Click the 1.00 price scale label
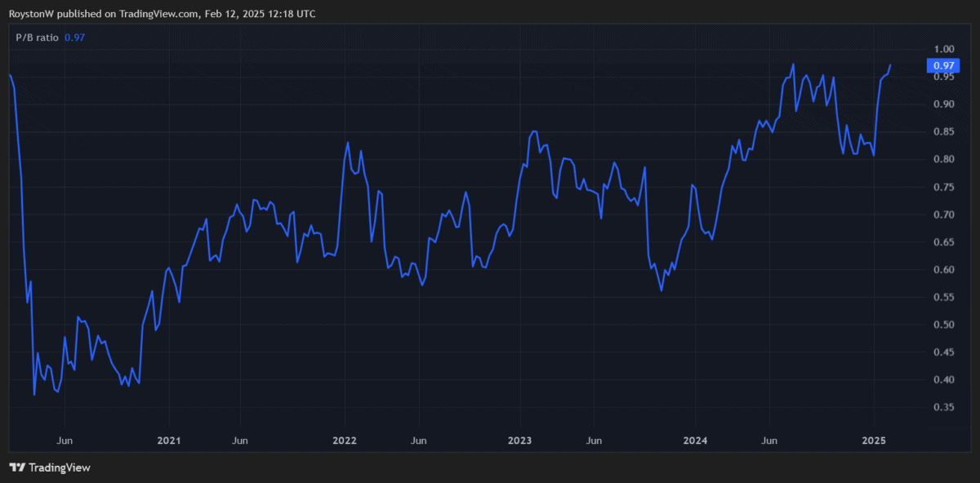Image resolution: width=980 pixels, height=483 pixels. (x=943, y=49)
